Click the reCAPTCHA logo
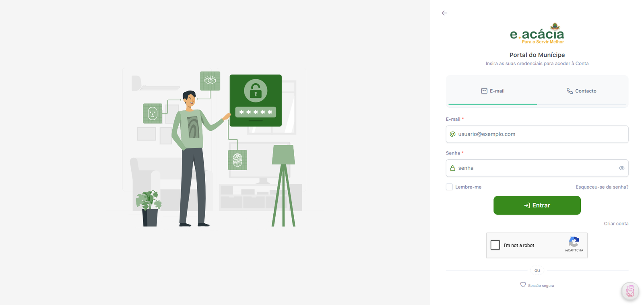The height and width of the screenshot is (305, 644). (574, 242)
